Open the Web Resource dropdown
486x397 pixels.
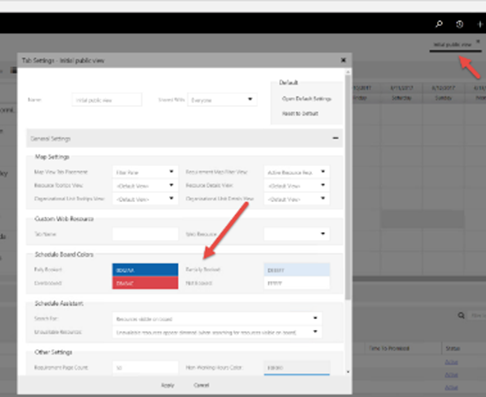(x=297, y=234)
